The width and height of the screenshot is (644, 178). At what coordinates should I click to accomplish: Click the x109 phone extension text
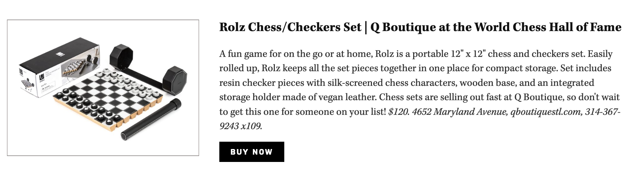click(x=251, y=126)
